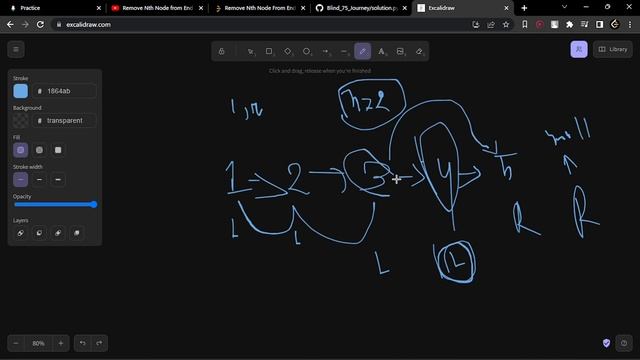Screen dimensions: 640x360
Task: Select the Line tool
Action: pyautogui.click(x=344, y=51)
